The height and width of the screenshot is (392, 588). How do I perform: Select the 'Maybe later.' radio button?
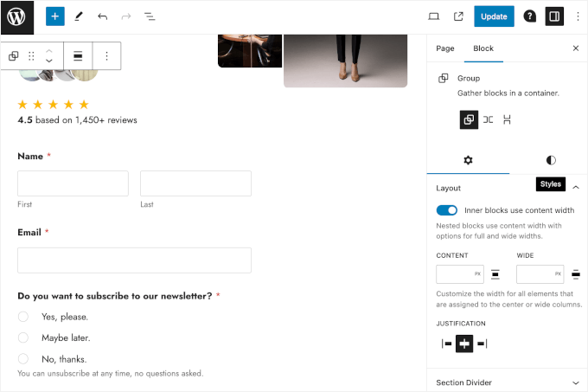[x=23, y=337]
